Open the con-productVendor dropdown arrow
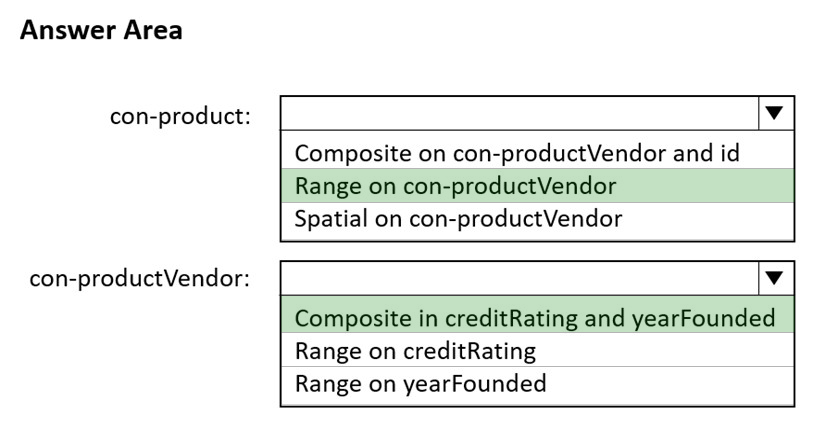This screenshot has height=429, width=838. [x=775, y=278]
